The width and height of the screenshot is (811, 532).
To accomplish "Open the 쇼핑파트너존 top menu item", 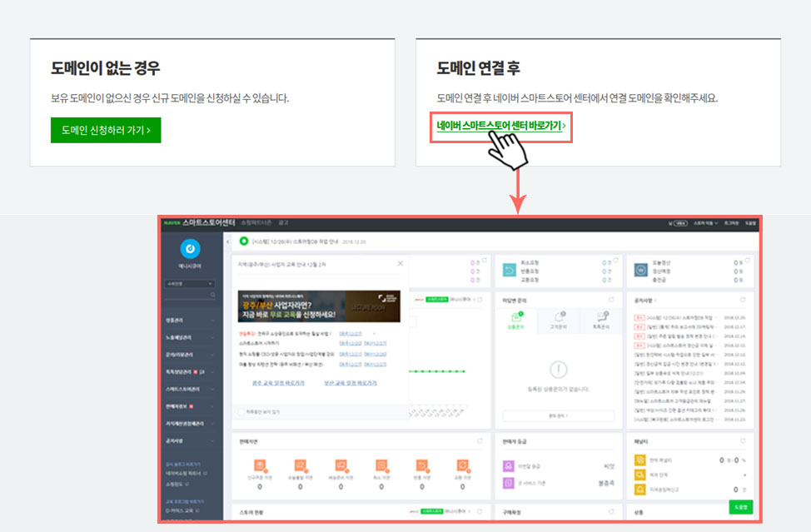I will pyautogui.click(x=256, y=223).
